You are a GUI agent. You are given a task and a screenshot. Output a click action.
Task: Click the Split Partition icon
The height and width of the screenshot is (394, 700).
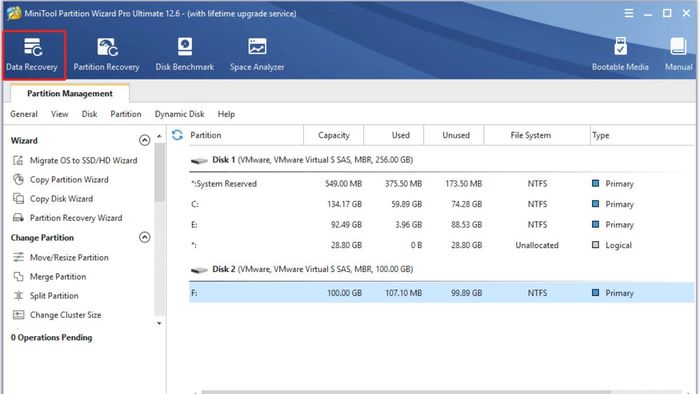tap(18, 296)
